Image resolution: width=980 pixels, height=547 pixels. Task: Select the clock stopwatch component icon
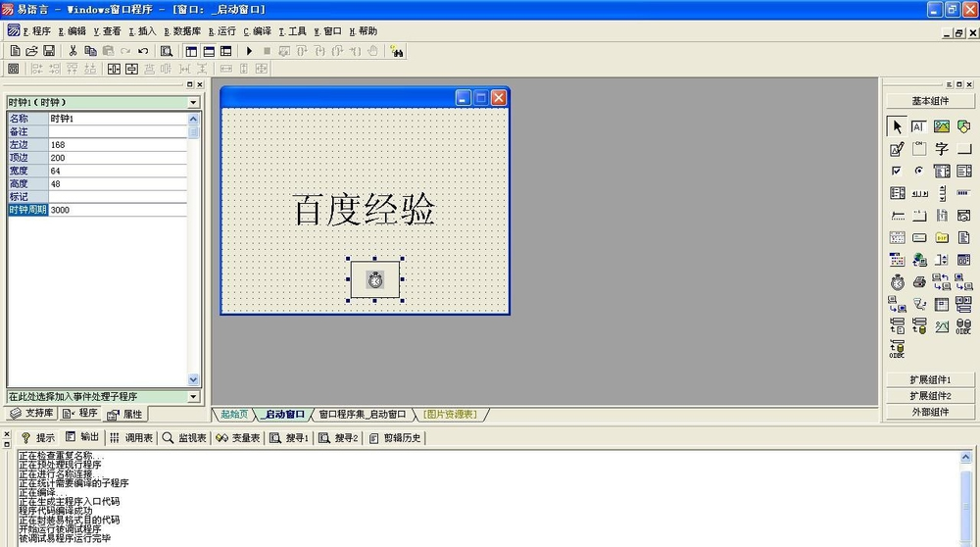click(x=897, y=282)
